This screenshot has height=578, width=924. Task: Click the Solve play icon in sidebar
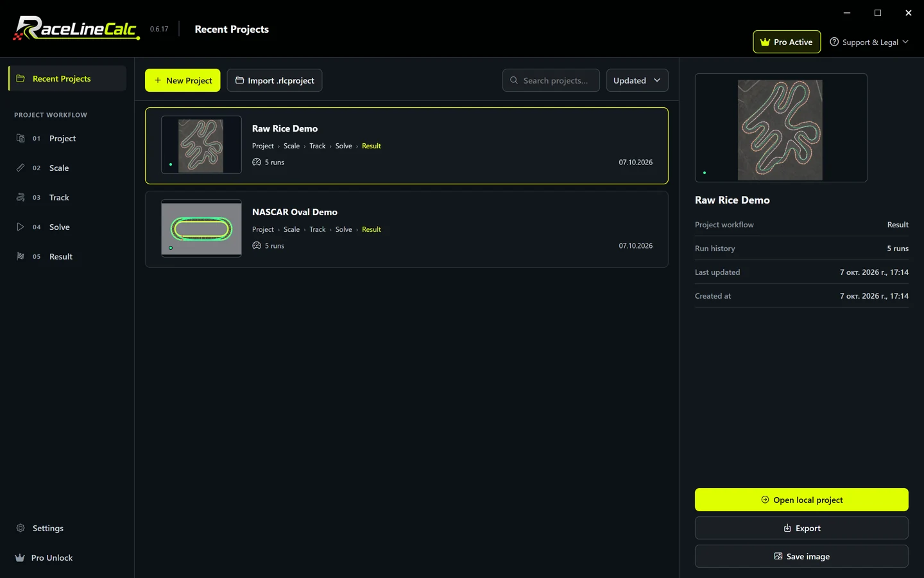coord(21,227)
